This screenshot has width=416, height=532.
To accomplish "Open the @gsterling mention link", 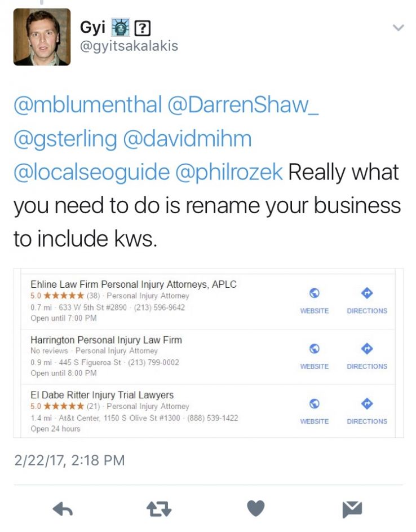I will click(65, 139).
